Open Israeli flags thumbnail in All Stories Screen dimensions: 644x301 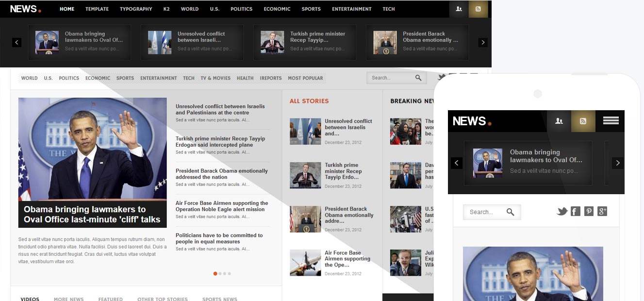[305, 131]
